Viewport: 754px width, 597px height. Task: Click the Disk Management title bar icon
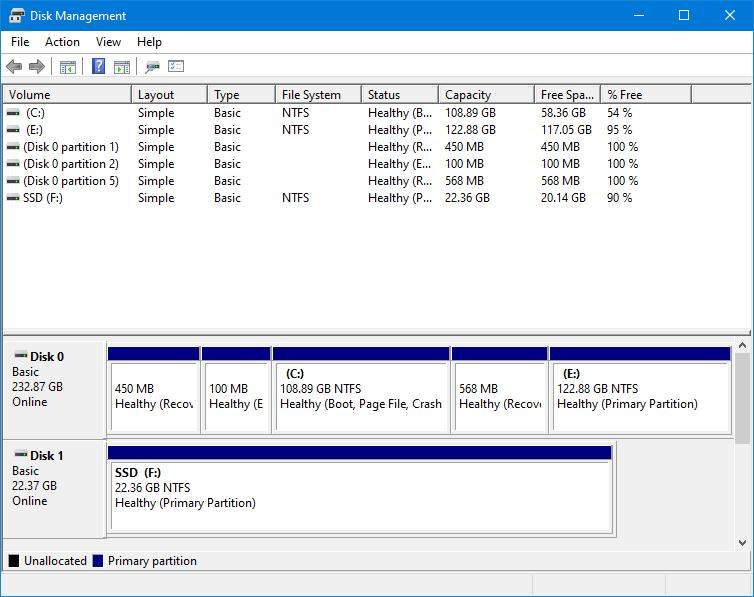tap(16, 15)
